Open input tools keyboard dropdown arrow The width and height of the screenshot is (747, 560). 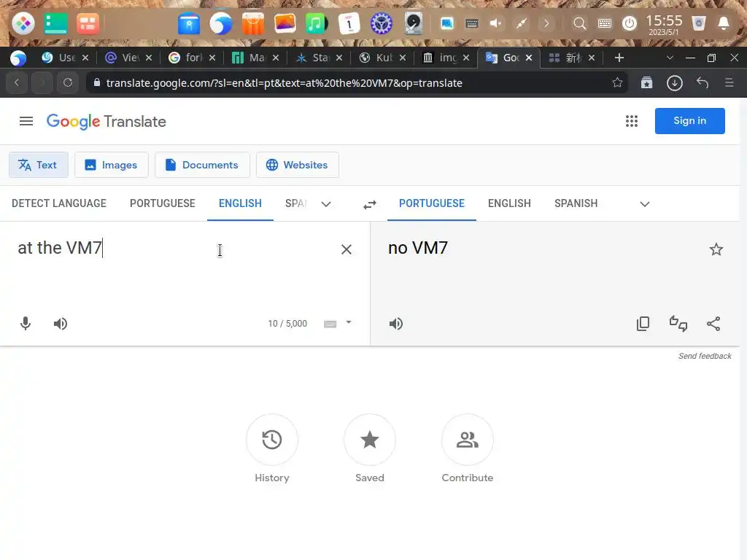pos(349,322)
